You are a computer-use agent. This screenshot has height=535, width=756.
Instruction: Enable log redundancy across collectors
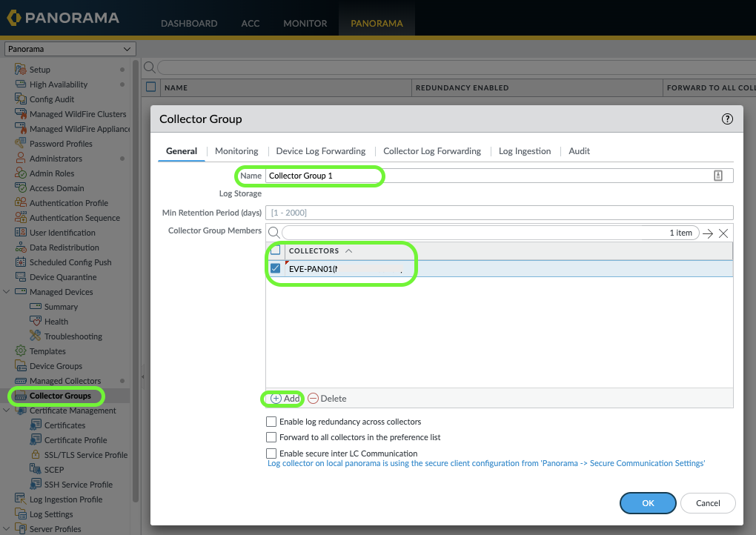[x=272, y=421]
